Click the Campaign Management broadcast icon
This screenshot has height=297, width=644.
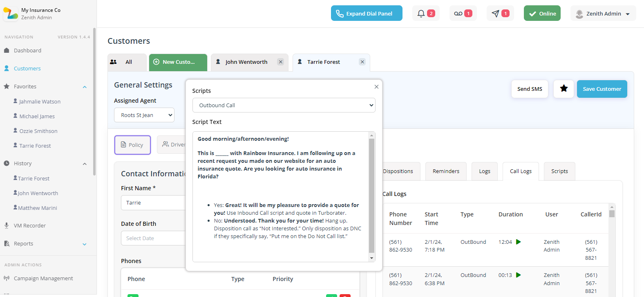point(7,278)
